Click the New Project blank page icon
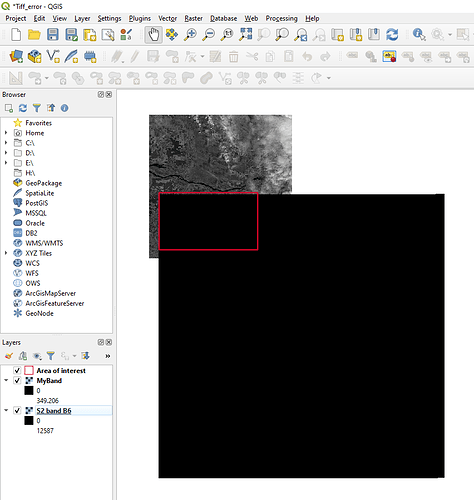Image resolution: width=474 pixels, height=500 pixels. point(16,35)
